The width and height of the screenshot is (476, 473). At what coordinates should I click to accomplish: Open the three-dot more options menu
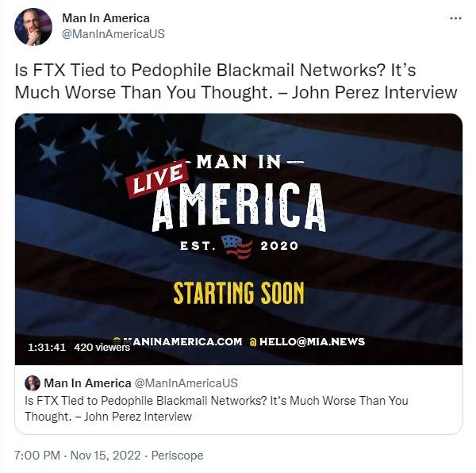(455, 18)
